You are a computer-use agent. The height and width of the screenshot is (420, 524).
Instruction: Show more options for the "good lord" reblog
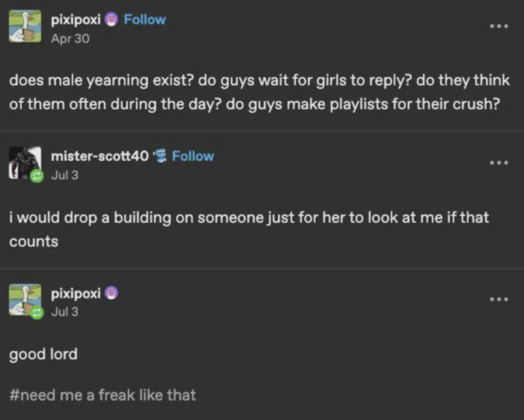[x=498, y=299]
